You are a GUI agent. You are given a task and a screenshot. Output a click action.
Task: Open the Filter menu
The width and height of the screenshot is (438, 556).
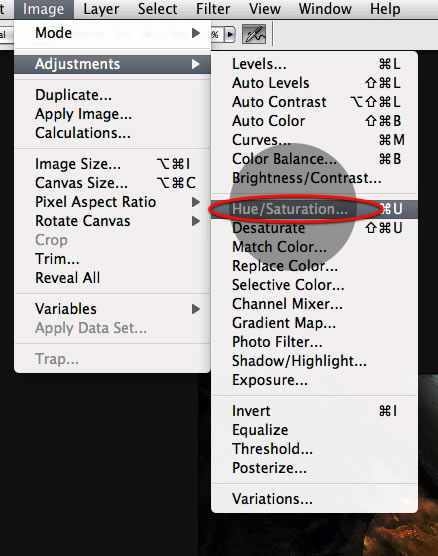click(x=213, y=9)
